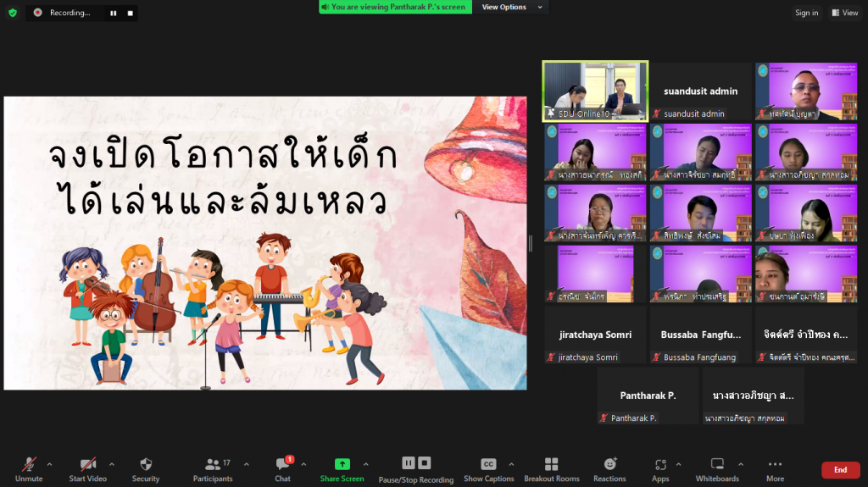Image resolution: width=868 pixels, height=487 pixels.
Task: Click the red End button
Action: (839, 470)
